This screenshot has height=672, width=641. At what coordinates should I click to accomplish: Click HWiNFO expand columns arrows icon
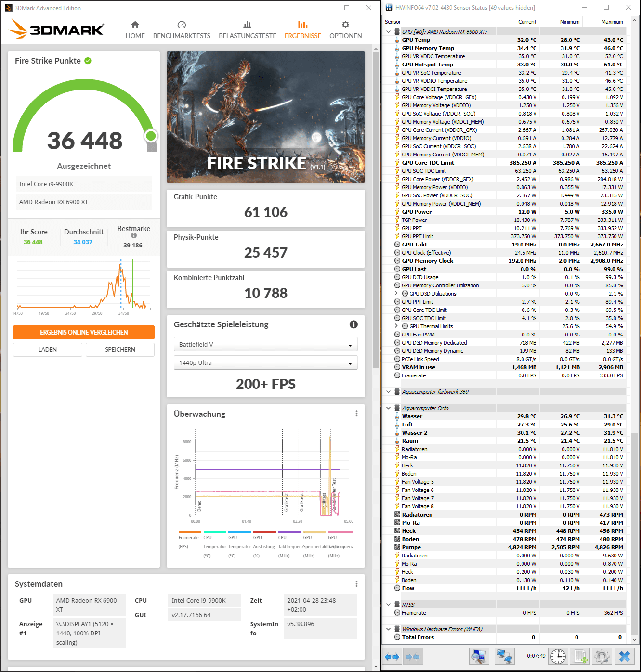[x=392, y=656]
